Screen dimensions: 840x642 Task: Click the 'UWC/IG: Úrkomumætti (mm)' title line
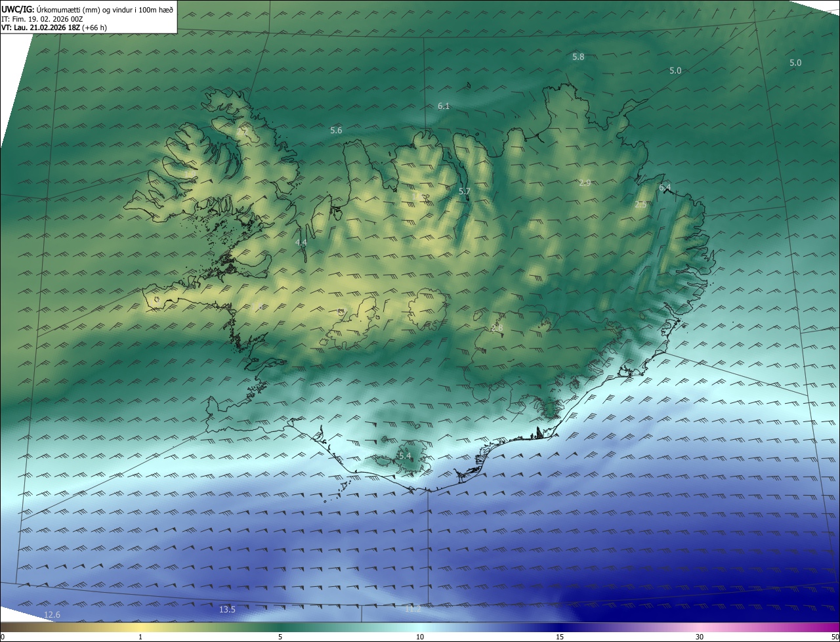point(87,9)
